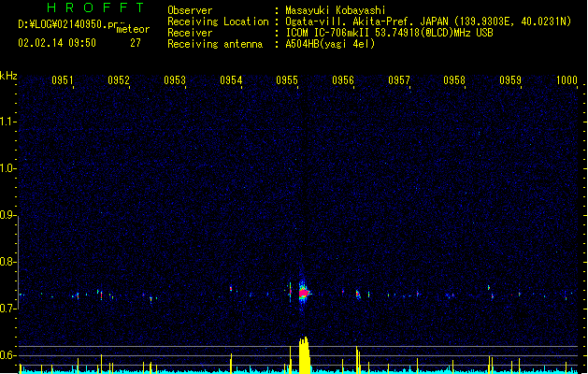Screen dimensions: 588x374
Task: Click the 0.6 kHz frequency axis label
Action: (x=7, y=355)
